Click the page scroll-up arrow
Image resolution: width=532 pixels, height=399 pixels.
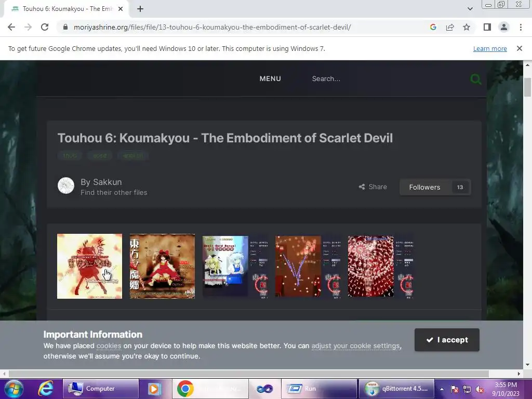527,64
